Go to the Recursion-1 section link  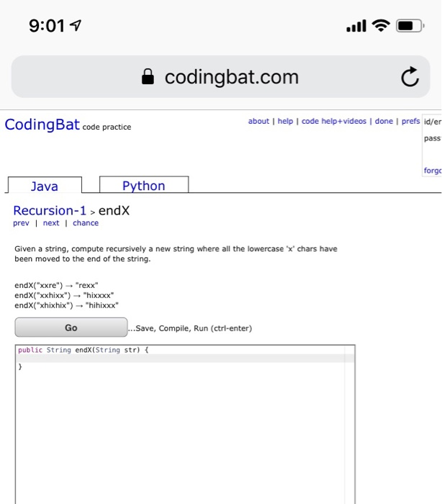pos(50,210)
